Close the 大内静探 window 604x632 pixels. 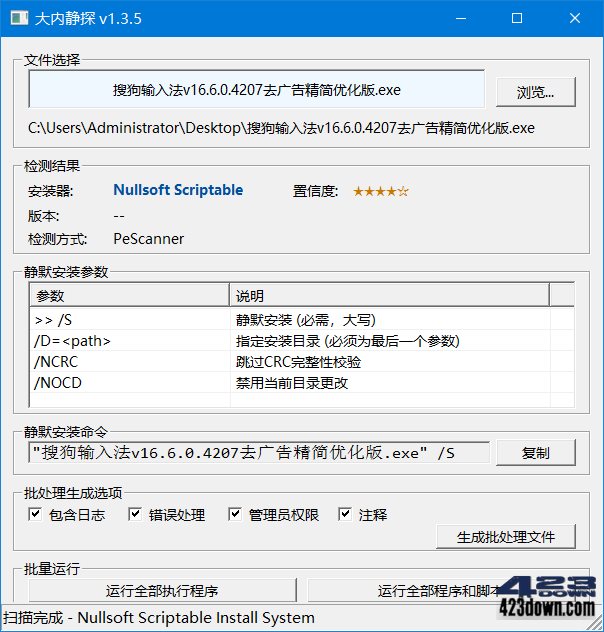coord(575,18)
